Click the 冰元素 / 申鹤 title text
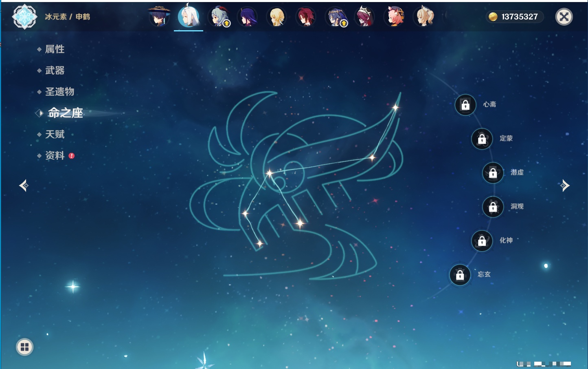 pos(67,17)
